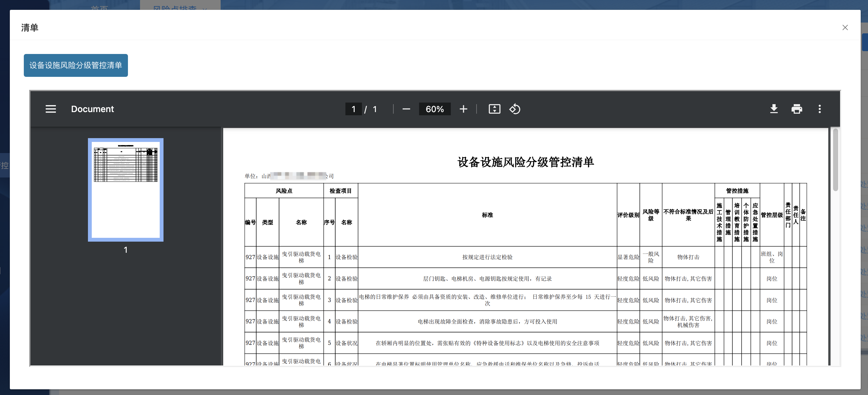Switch to the 首页 tab
Screen dimensions: 868x395
click(x=99, y=7)
